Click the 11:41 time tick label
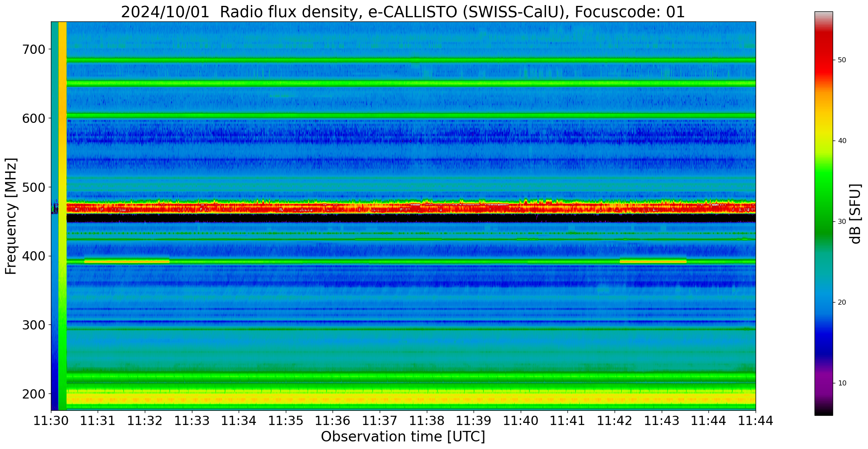 point(568,420)
